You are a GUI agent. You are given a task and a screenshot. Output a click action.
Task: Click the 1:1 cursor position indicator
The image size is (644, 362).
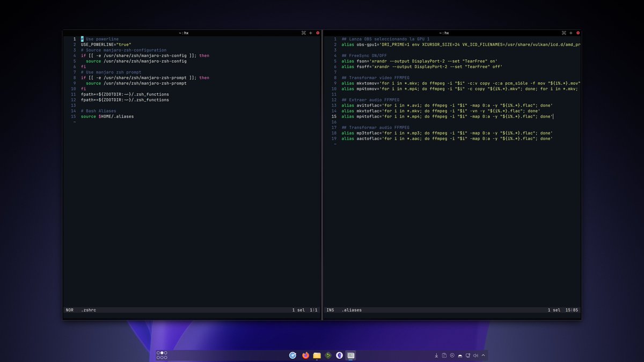(313, 310)
